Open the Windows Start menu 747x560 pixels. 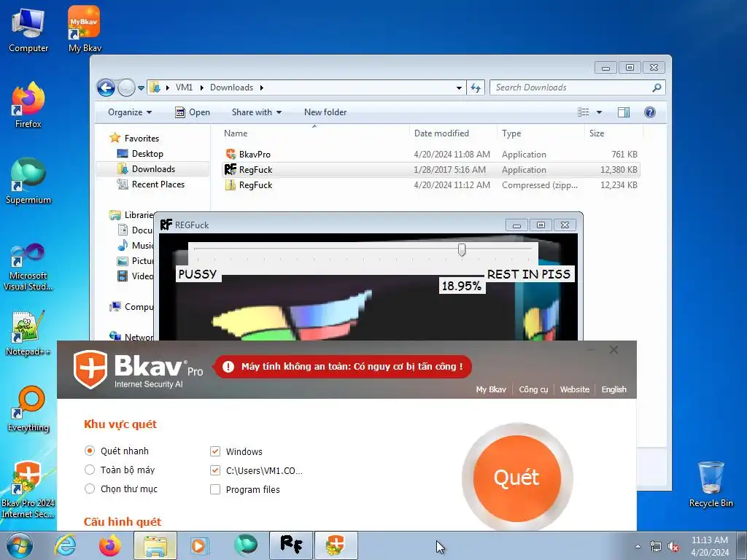click(19, 545)
